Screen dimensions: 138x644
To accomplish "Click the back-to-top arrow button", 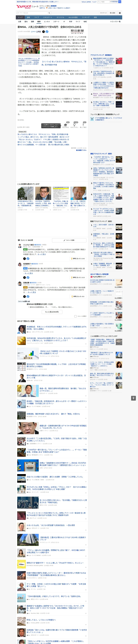I will (133, 398).
